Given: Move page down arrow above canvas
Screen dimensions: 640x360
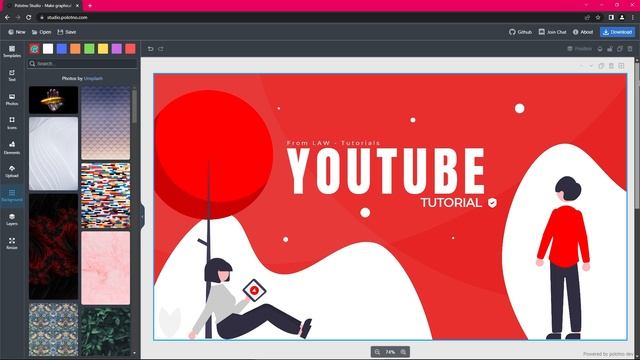Looking at the screenshot, I should [x=591, y=66].
